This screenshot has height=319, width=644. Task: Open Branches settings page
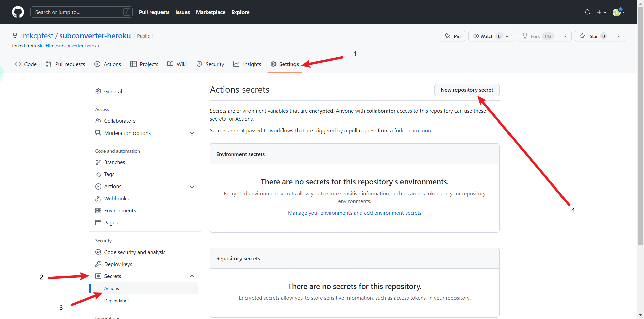tap(114, 162)
